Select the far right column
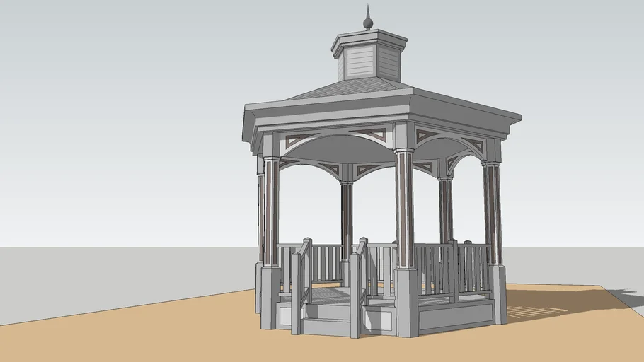Screen dimensions: 644x362 tap(492, 212)
